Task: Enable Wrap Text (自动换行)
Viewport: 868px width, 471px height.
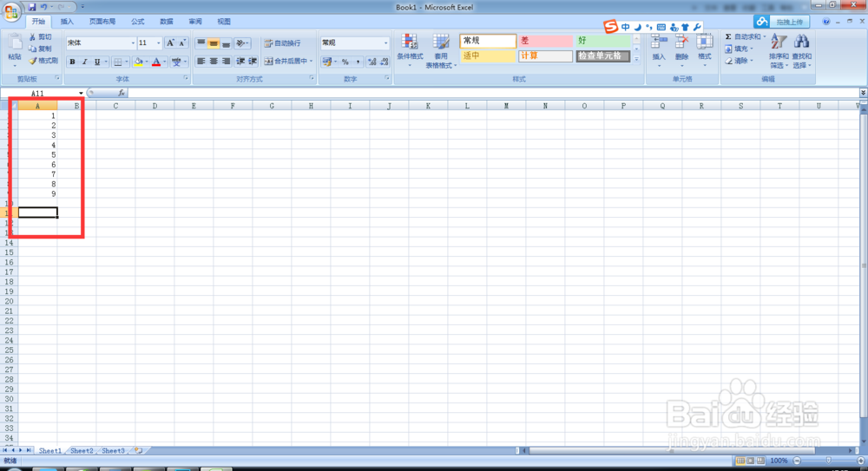Action: click(282, 43)
